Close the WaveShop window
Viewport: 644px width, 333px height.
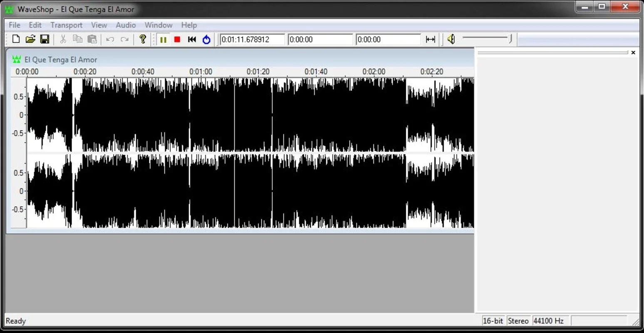625,7
